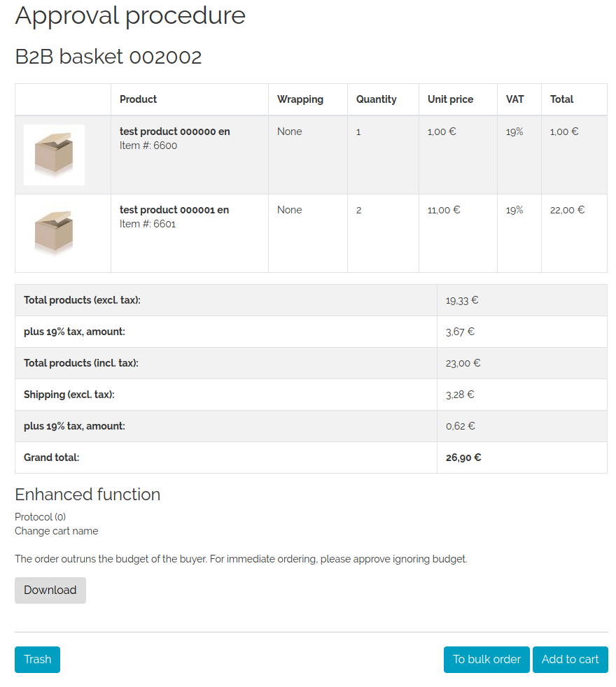Click the Change cart name link
This screenshot has width=616, height=687.
tap(57, 531)
